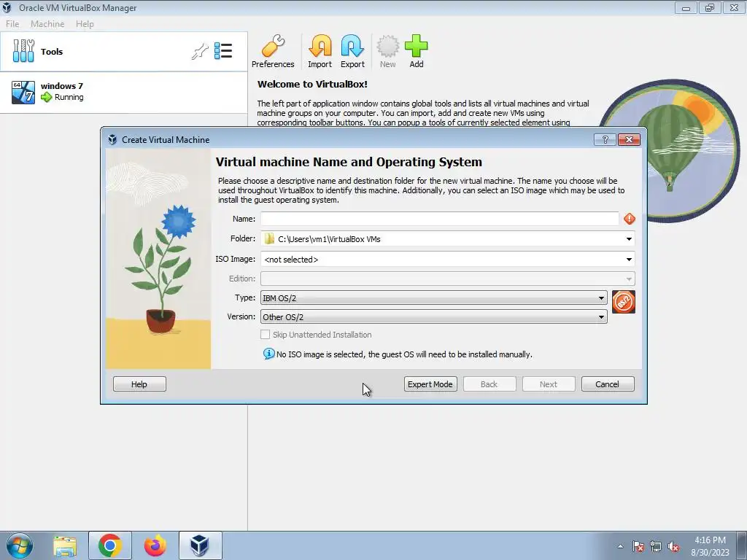Click the New machine toolbar icon
The width and height of the screenshot is (747, 560).
[x=388, y=52]
